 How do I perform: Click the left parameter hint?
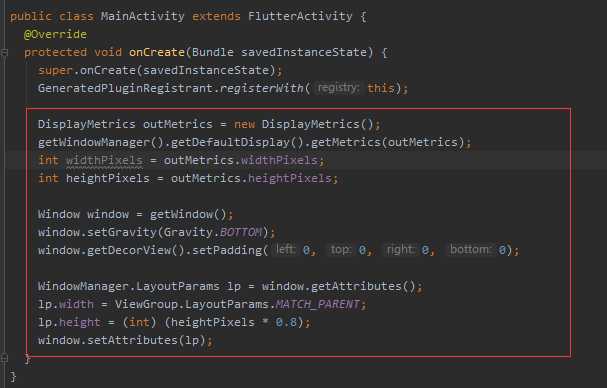285,250
